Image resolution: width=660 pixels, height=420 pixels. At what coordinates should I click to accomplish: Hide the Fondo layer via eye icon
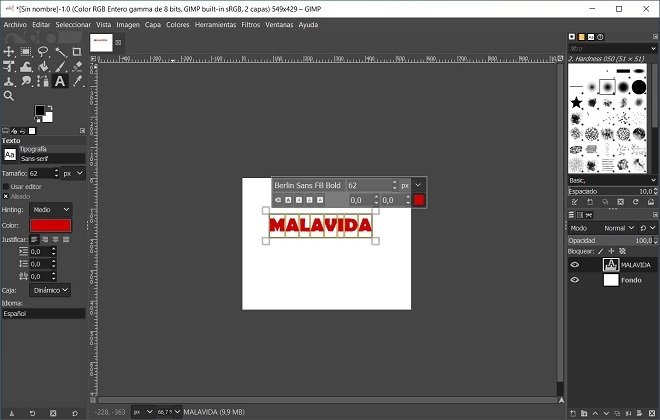pos(575,280)
